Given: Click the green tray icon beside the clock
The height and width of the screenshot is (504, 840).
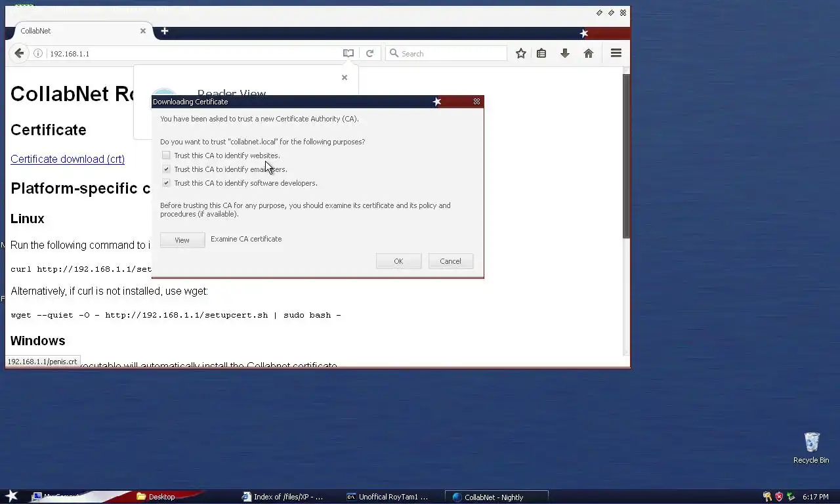Looking at the screenshot, I should click(791, 497).
